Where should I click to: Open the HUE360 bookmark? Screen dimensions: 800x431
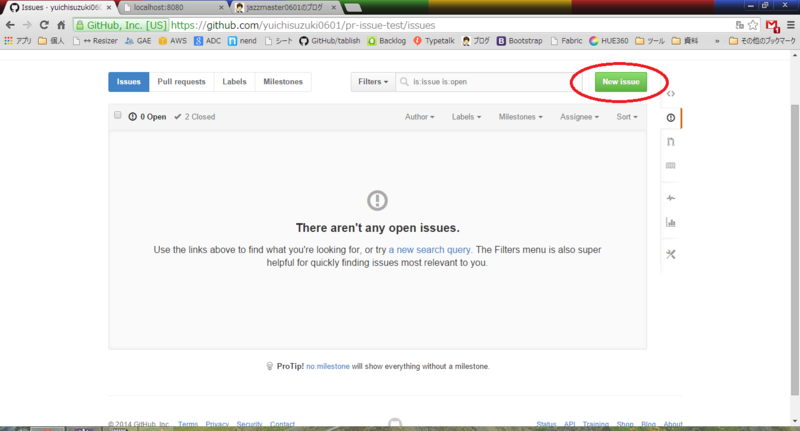click(609, 41)
